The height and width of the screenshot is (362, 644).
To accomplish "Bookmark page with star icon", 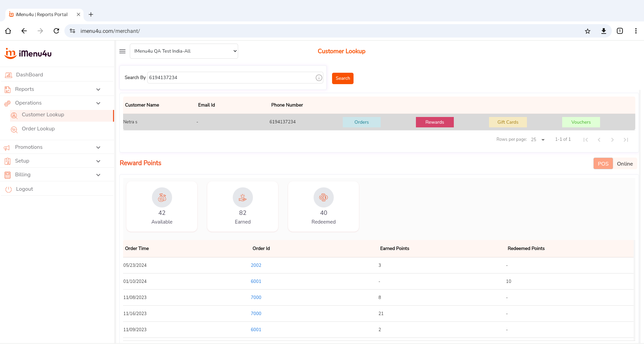I will [587, 31].
